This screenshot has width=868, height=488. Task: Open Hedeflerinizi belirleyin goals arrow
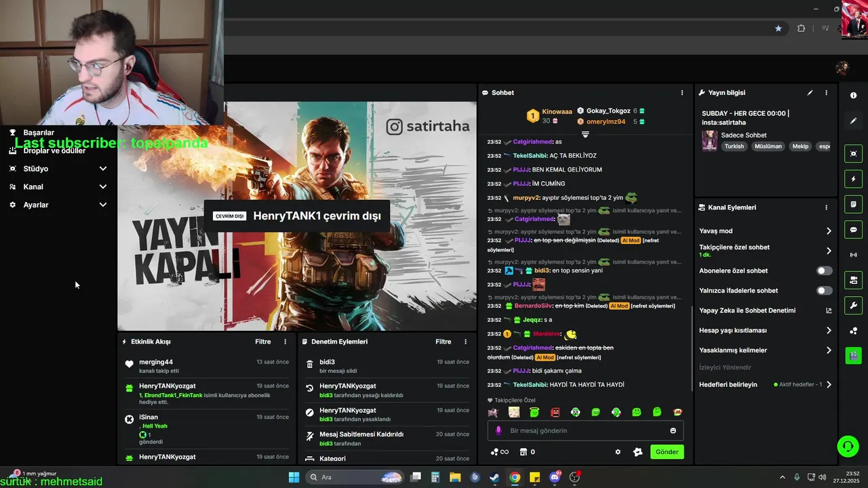[829, 385]
